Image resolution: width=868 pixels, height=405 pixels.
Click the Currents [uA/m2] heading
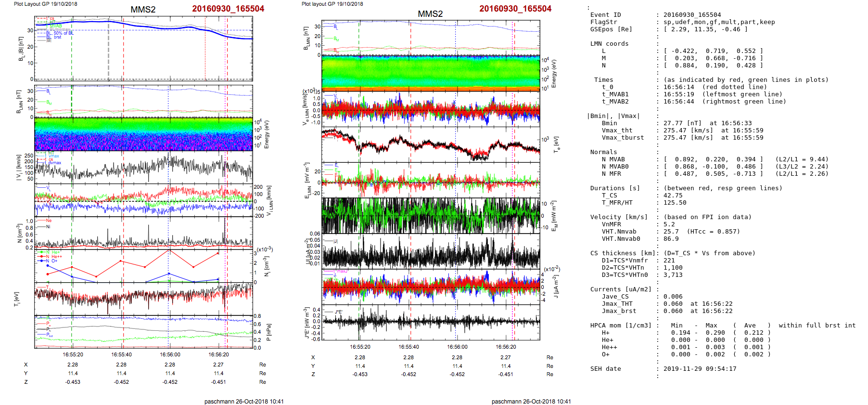click(x=621, y=289)
